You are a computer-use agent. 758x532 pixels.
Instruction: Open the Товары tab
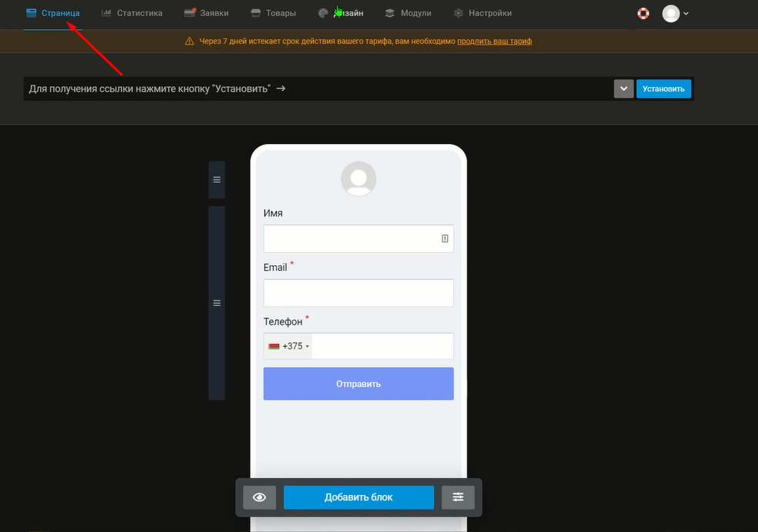pyautogui.click(x=273, y=13)
